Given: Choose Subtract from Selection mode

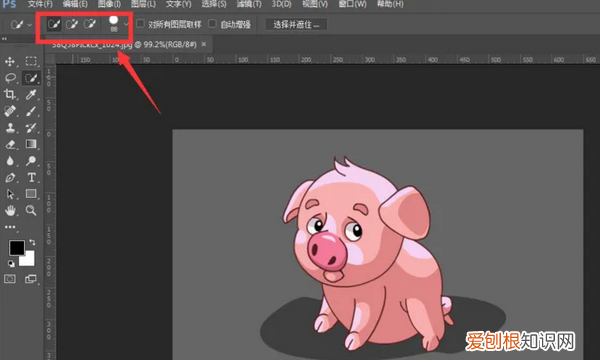Looking at the screenshot, I should pyautogui.click(x=90, y=24).
